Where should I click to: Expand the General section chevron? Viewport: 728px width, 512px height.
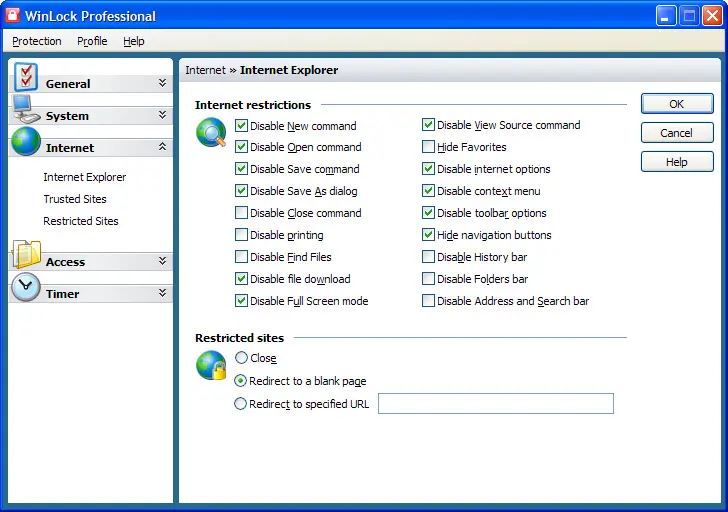162,83
